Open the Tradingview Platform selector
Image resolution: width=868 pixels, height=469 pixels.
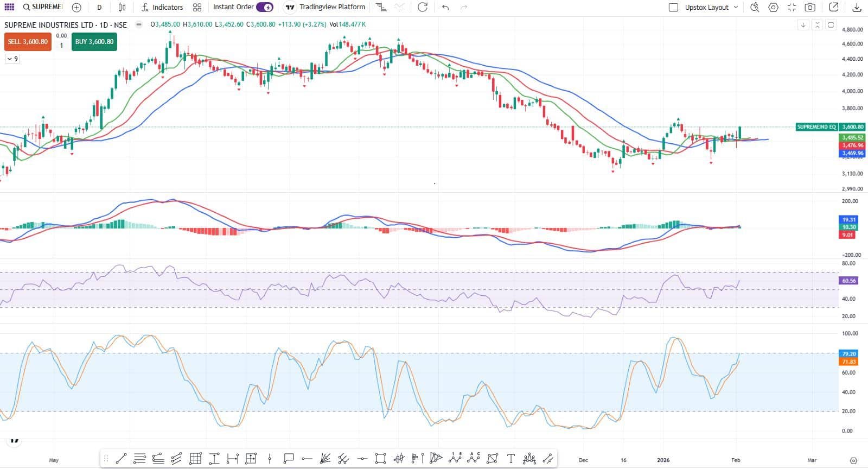tap(325, 7)
